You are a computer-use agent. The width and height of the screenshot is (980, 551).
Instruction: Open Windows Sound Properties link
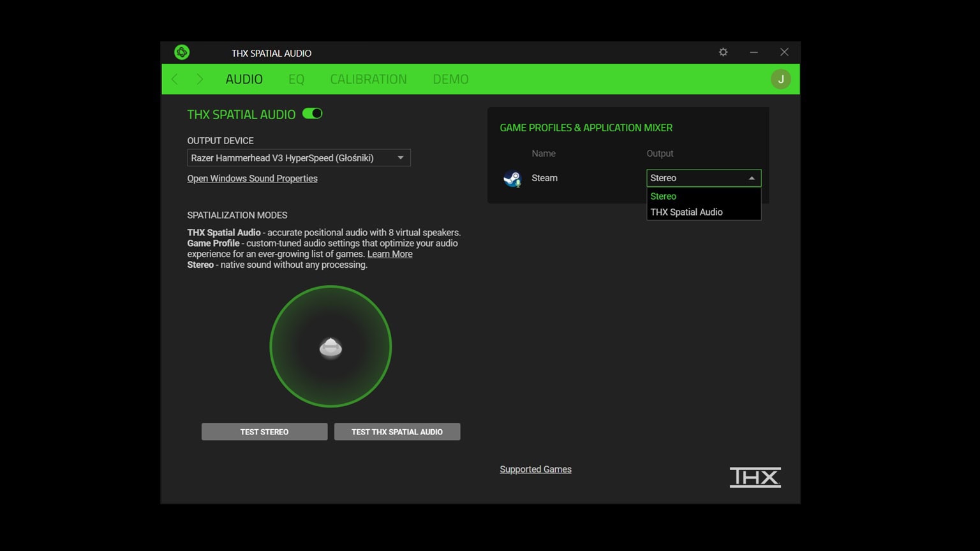click(252, 179)
